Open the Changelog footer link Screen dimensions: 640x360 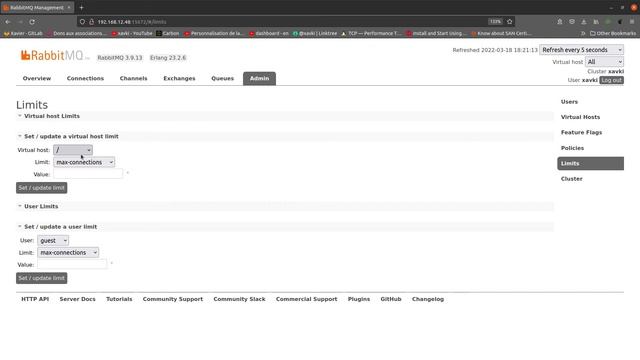(x=428, y=299)
